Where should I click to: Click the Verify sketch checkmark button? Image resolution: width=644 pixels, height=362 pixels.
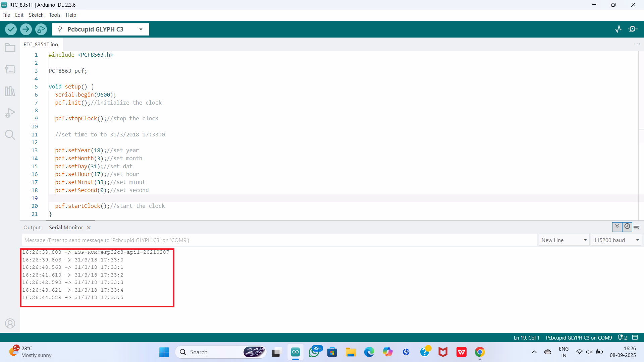pos(11,29)
